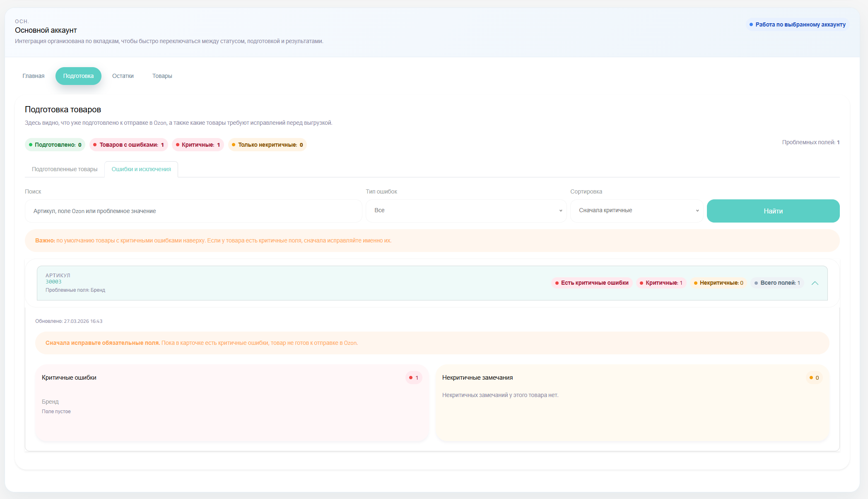Click the Подготовлено: 0 badge

(x=55, y=145)
